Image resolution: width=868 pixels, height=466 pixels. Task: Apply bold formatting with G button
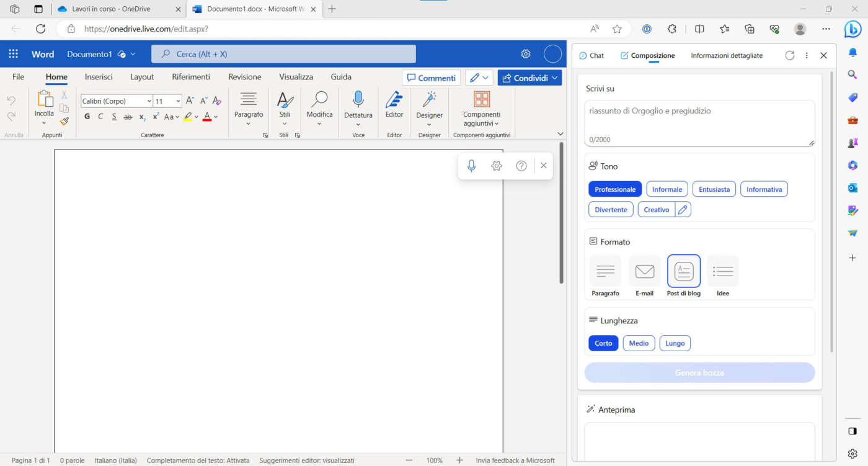[87, 117]
